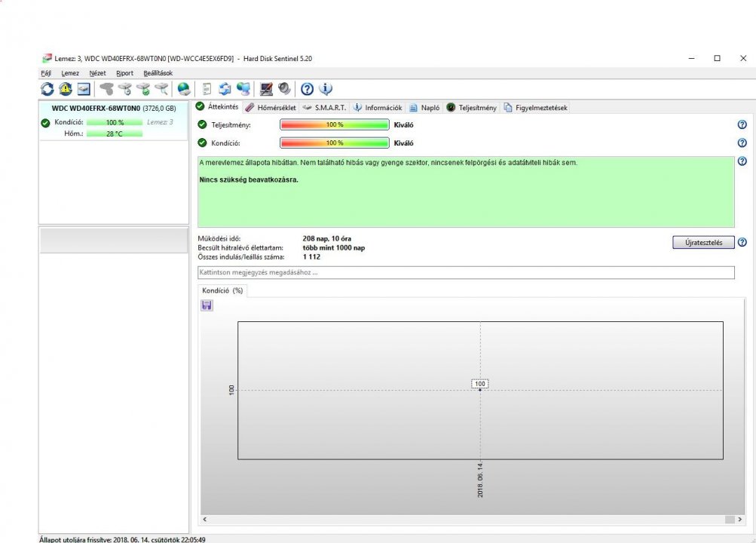Click the 2018. 06. 14. date label
The image size is (756, 543).
coord(479,480)
